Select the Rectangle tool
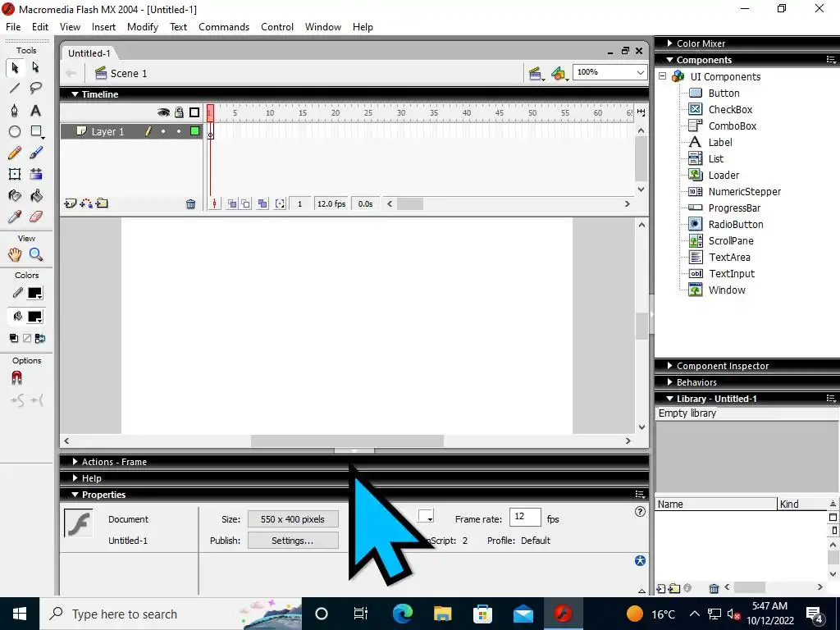This screenshot has width=840, height=630. tap(36, 132)
